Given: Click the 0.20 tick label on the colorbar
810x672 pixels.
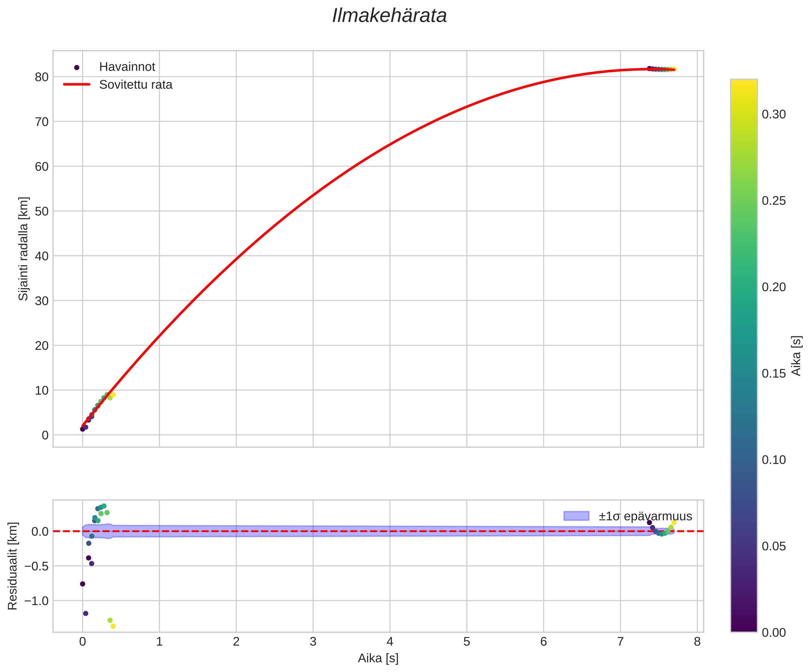Looking at the screenshot, I should [x=774, y=287].
